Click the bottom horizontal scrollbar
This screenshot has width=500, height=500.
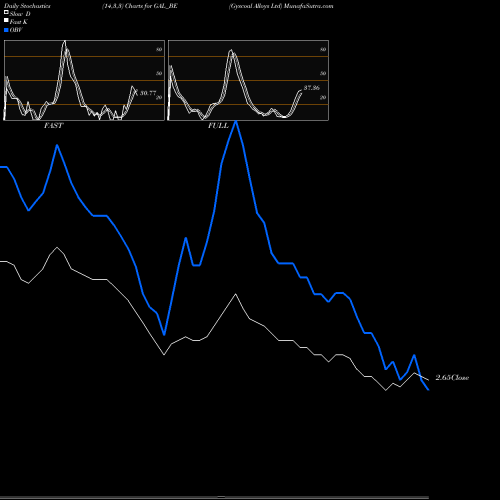click(x=214, y=497)
